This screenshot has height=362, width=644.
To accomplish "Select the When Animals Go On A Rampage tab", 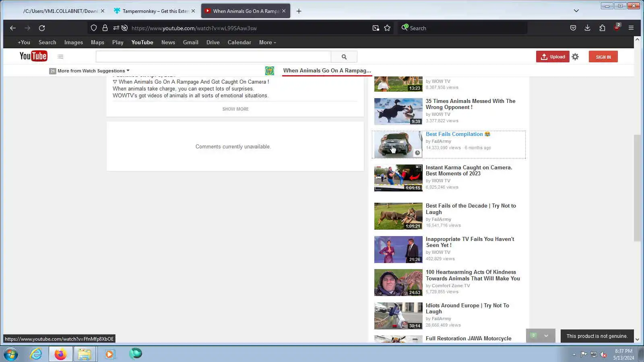I will [x=246, y=11].
